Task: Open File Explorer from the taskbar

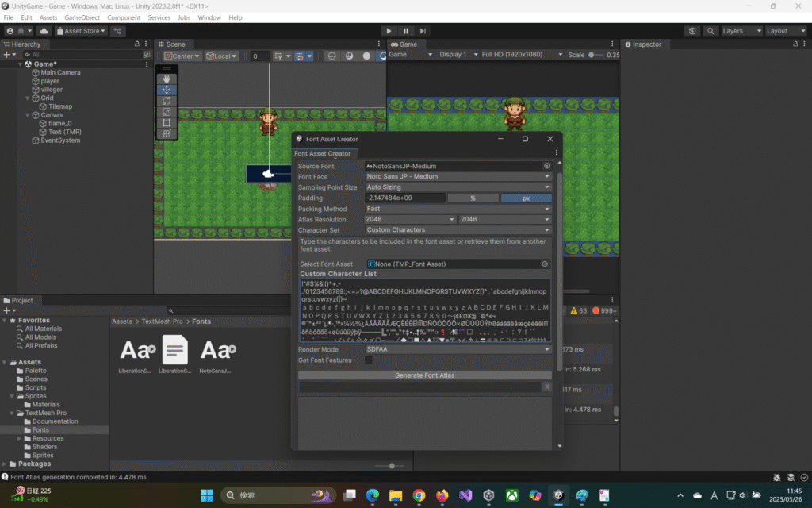Action: [396, 495]
